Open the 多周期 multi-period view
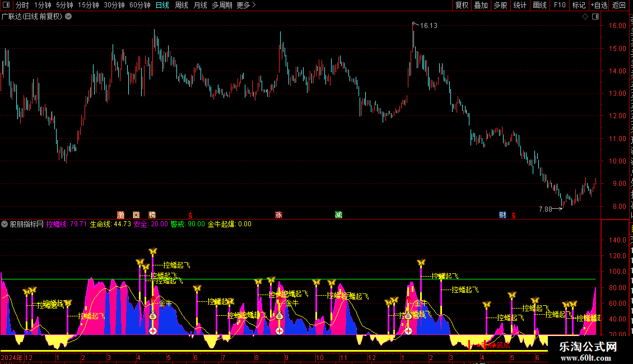This screenshot has height=364, width=633. (x=222, y=5)
